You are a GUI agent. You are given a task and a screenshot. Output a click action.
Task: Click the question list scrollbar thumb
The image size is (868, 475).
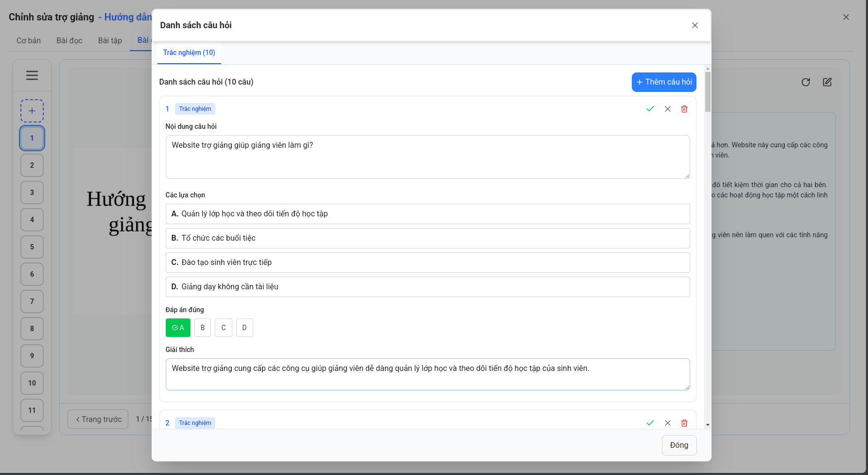pyautogui.click(x=708, y=91)
